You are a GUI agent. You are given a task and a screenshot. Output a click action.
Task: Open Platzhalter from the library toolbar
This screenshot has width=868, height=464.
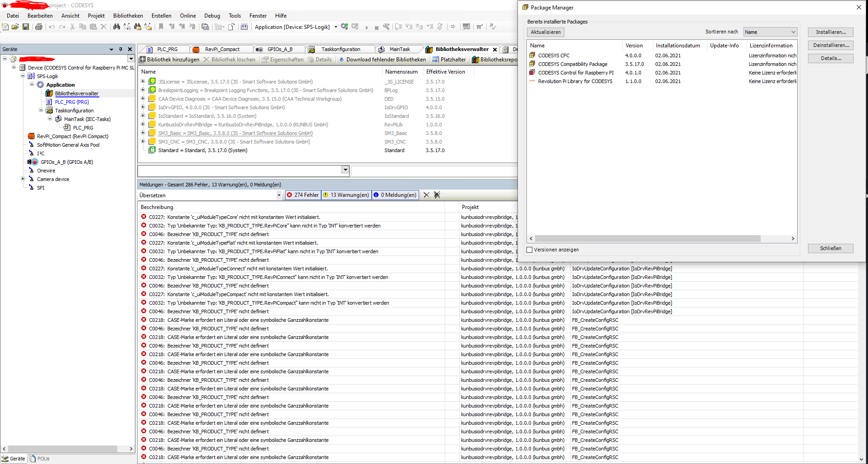[x=449, y=60]
